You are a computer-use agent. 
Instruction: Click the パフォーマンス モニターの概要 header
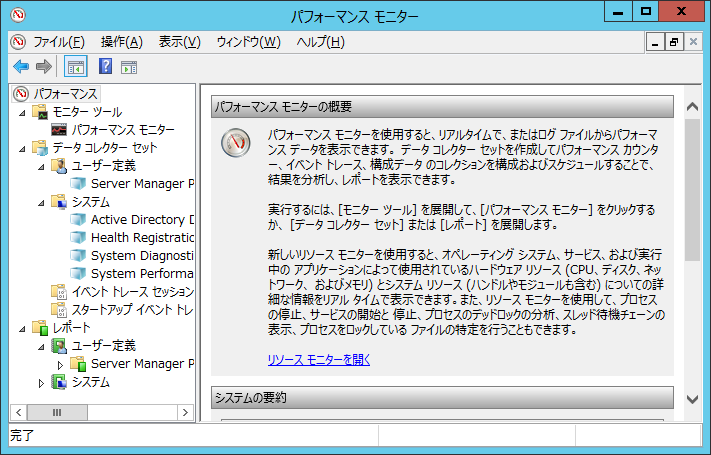pos(442,107)
